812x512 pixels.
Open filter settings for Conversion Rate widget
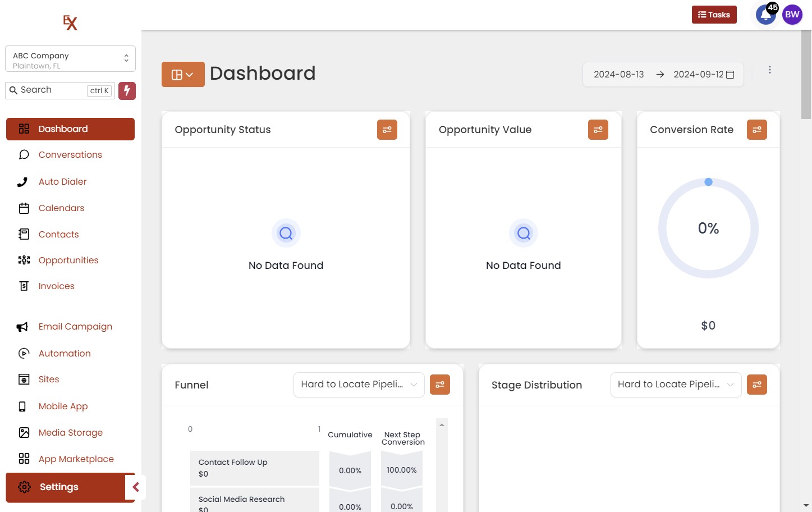pyautogui.click(x=756, y=130)
